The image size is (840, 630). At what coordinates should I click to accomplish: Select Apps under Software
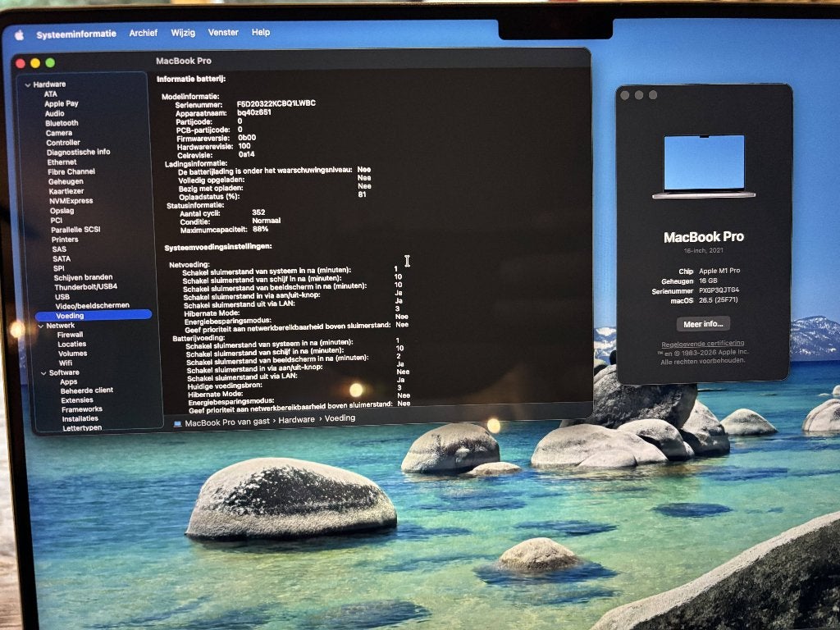tap(69, 382)
